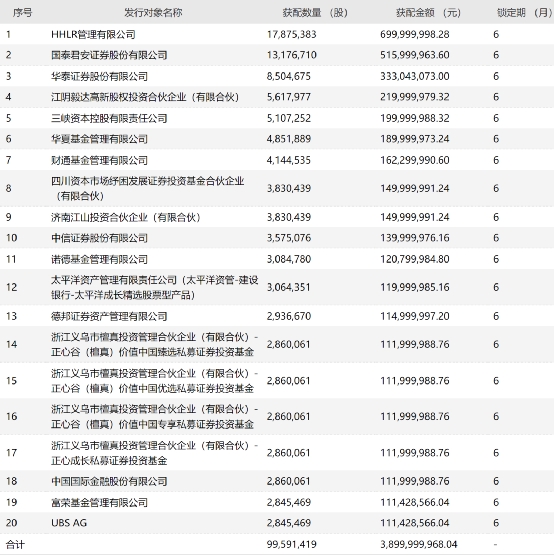Image resolution: width=554 pixels, height=556 pixels.
Task: Click the 锁定期（月） column header
Action: [x=525, y=13]
